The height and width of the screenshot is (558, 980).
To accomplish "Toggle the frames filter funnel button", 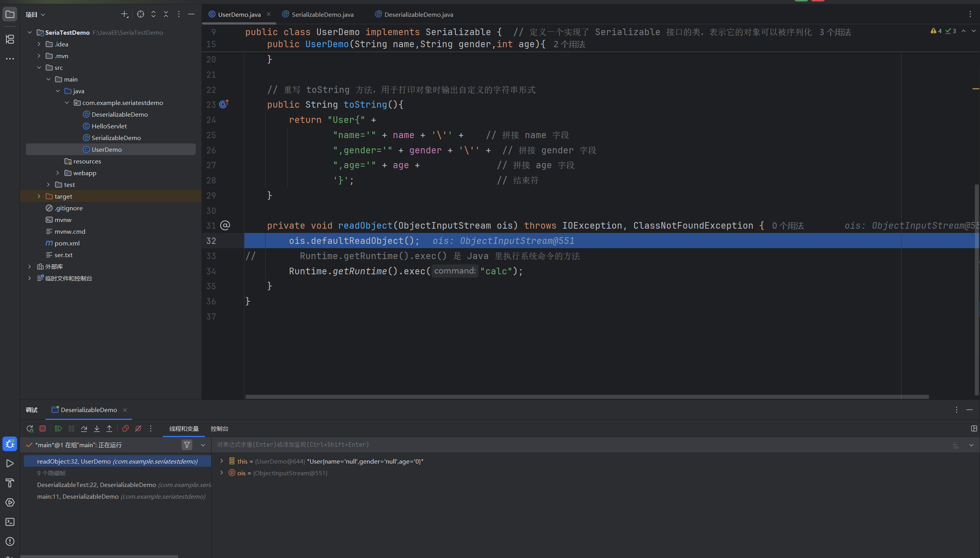I will pyautogui.click(x=187, y=445).
